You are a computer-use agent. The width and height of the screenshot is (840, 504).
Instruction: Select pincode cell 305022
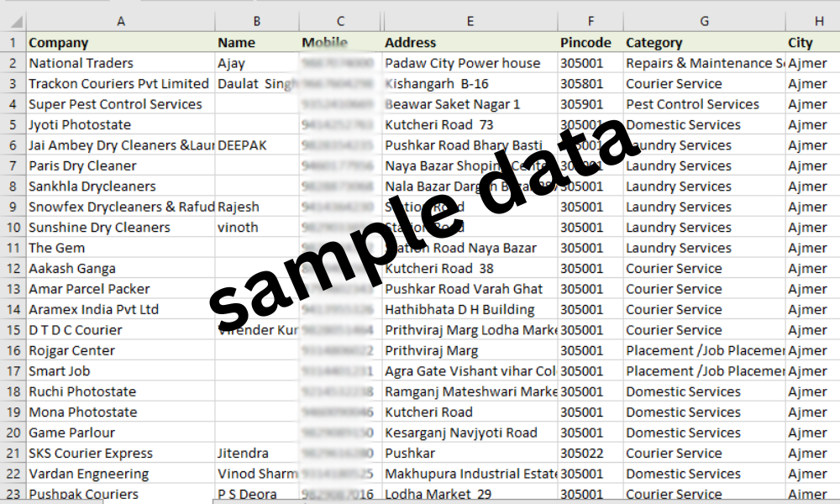coord(591,453)
